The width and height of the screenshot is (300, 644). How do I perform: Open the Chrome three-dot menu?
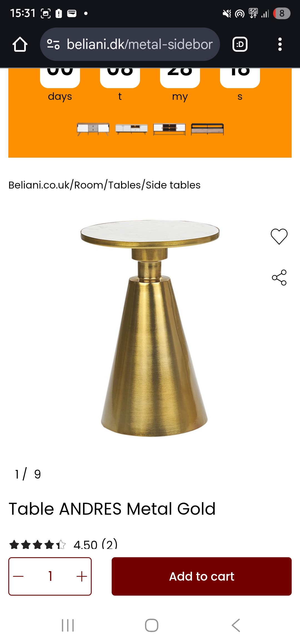(x=280, y=44)
